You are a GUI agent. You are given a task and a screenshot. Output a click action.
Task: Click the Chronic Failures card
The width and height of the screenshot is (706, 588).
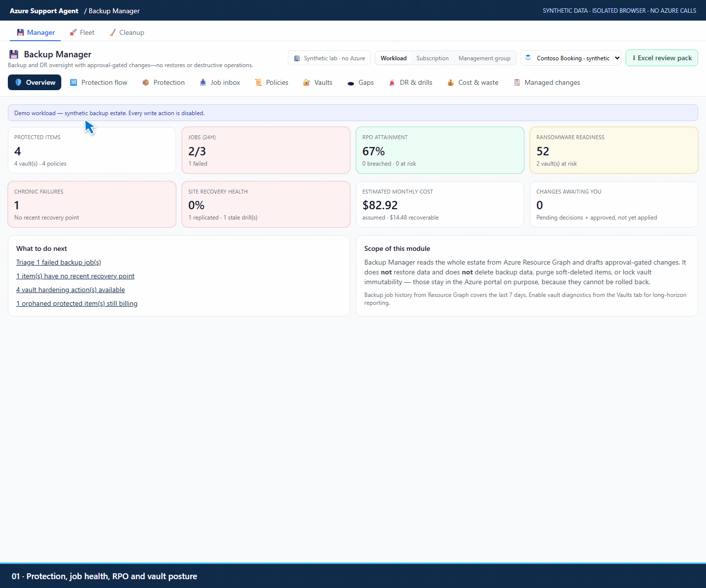pyautogui.click(x=92, y=204)
